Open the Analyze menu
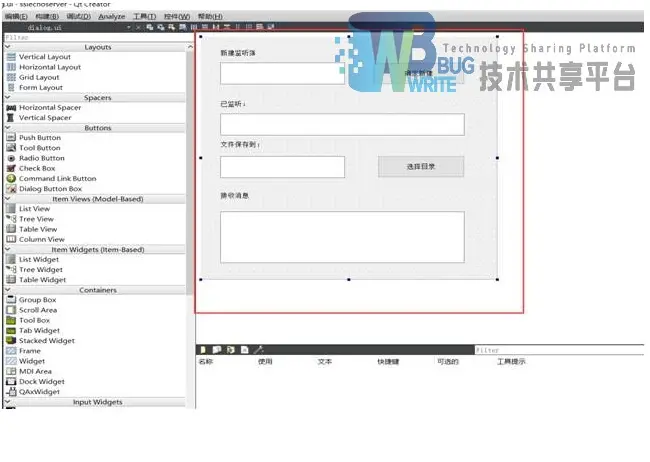The height and width of the screenshot is (462, 650). [x=112, y=16]
